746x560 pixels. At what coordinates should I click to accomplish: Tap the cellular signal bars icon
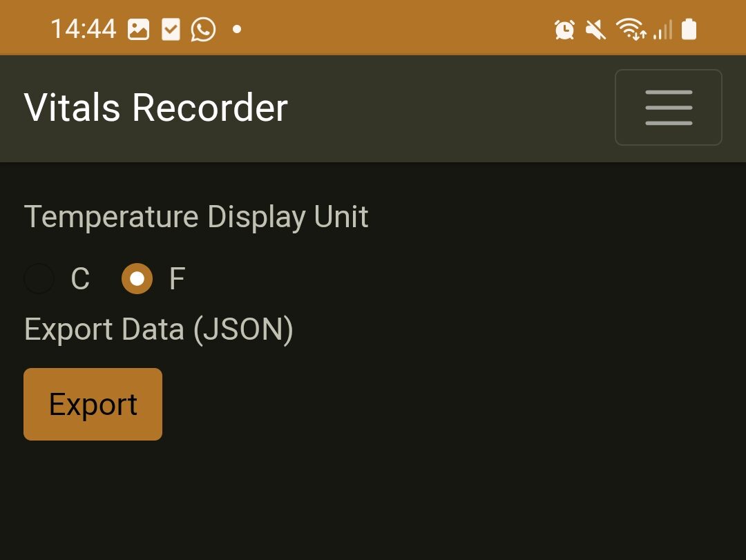(662, 30)
